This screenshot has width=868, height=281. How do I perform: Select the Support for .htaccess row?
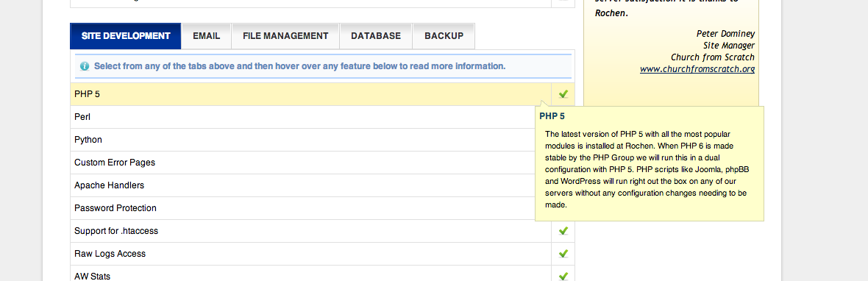[x=322, y=231]
